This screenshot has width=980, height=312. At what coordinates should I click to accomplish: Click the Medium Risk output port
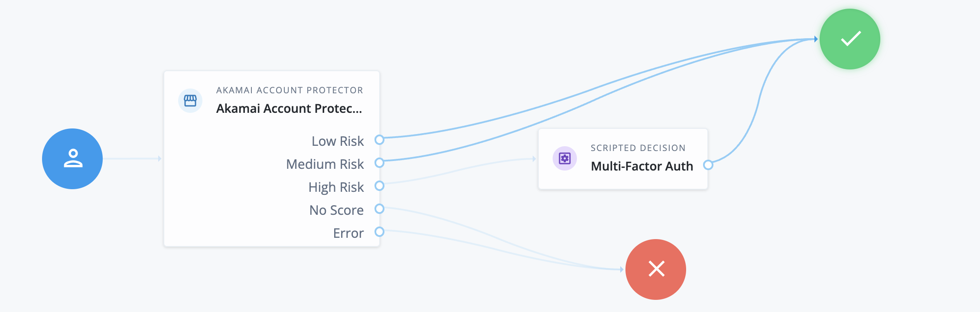(x=380, y=163)
